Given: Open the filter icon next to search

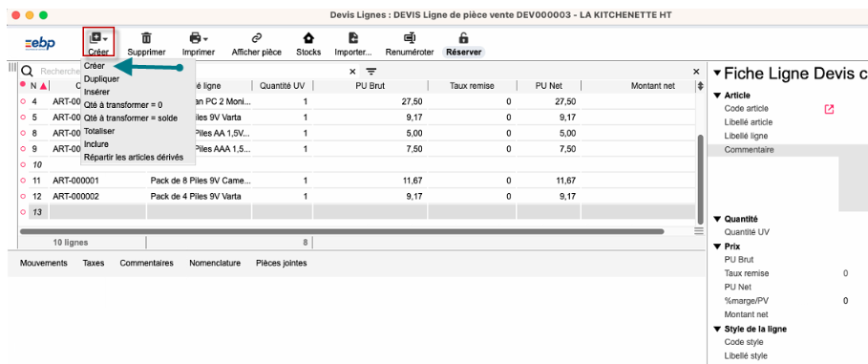Looking at the screenshot, I should click(x=370, y=72).
